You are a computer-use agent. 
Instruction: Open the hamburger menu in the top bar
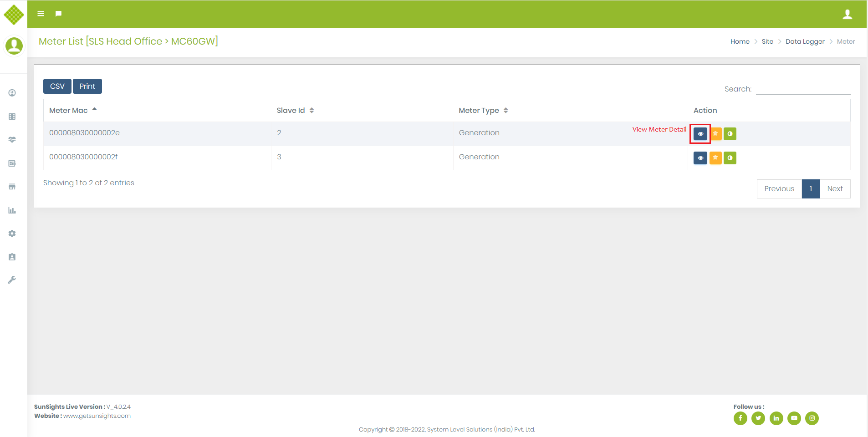pos(41,14)
